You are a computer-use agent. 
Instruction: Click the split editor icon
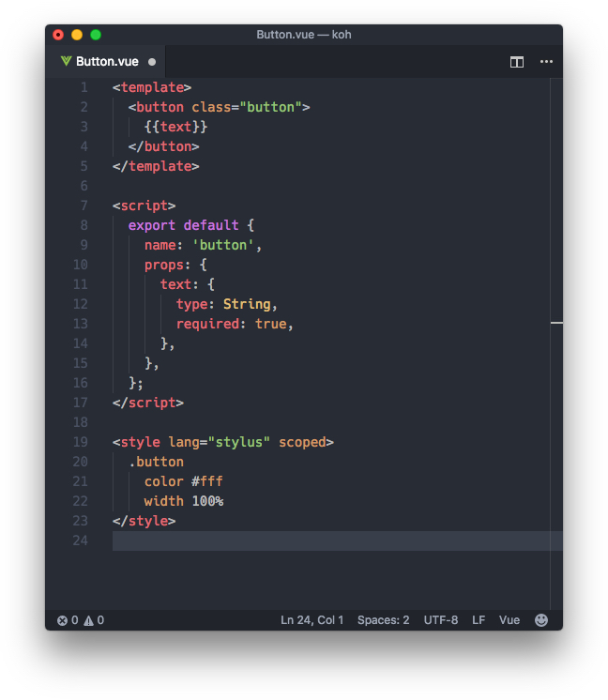pyautogui.click(x=516, y=62)
